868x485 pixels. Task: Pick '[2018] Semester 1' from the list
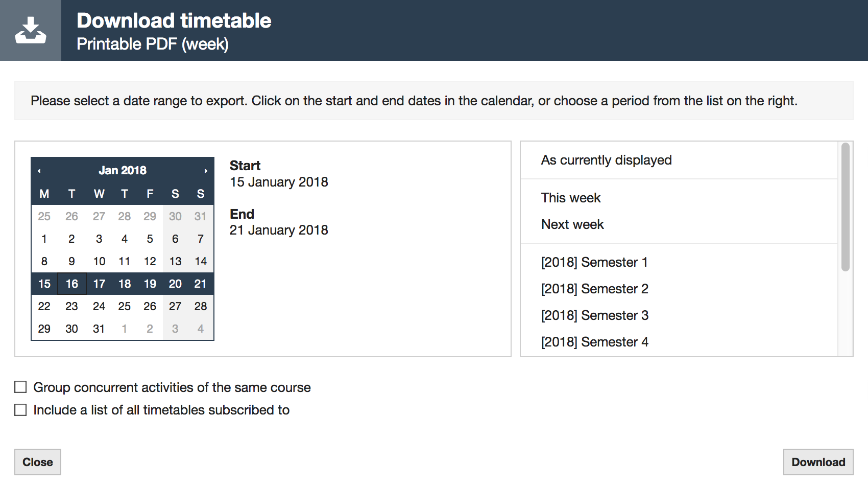coord(595,262)
